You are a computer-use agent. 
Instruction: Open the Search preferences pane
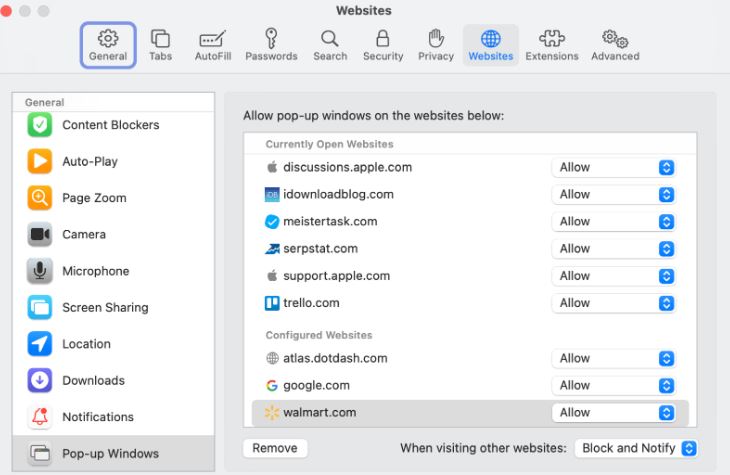point(330,45)
